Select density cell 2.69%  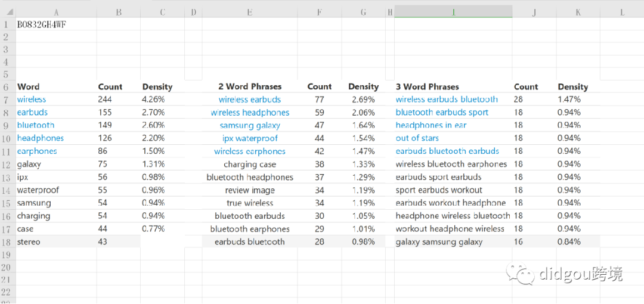tap(363, 100)
